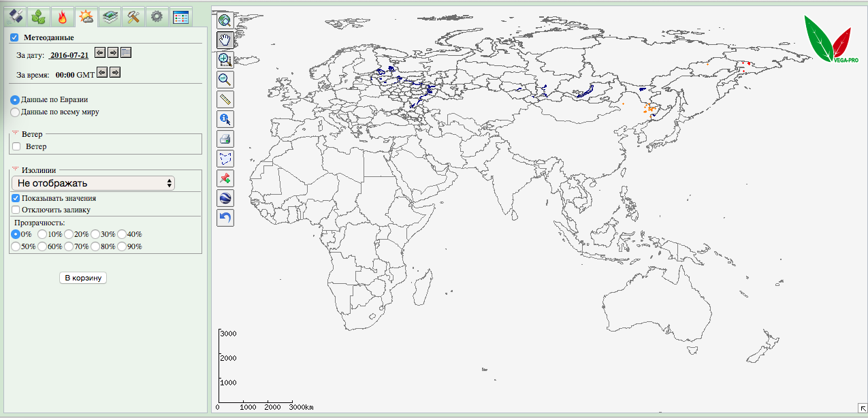Select the info identify pointer tool
The image size is (868, 418).
pos(225,119)
